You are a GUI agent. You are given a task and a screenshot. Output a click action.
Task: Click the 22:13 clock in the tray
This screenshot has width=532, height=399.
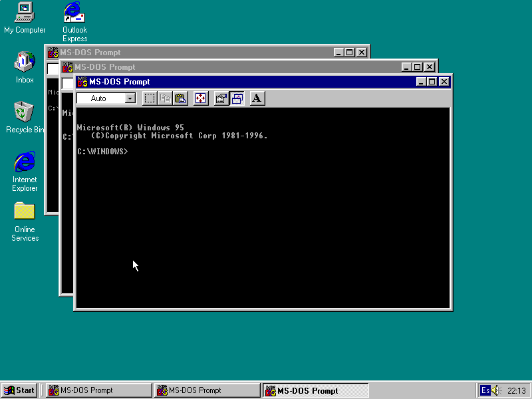click(517, 391)
